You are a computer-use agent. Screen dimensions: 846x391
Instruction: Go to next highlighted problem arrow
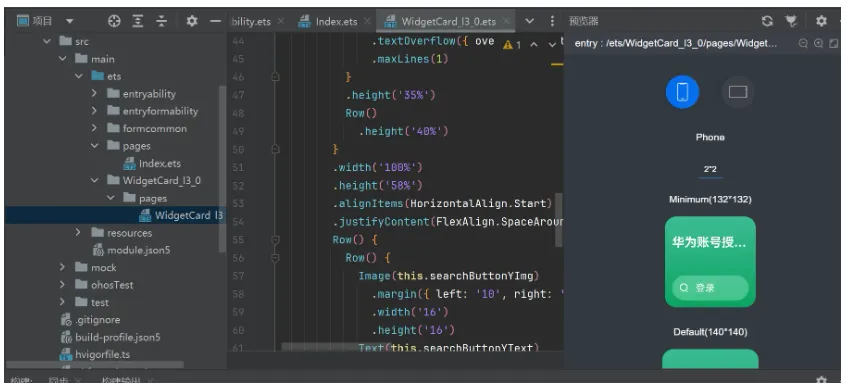tap(551, 45)
